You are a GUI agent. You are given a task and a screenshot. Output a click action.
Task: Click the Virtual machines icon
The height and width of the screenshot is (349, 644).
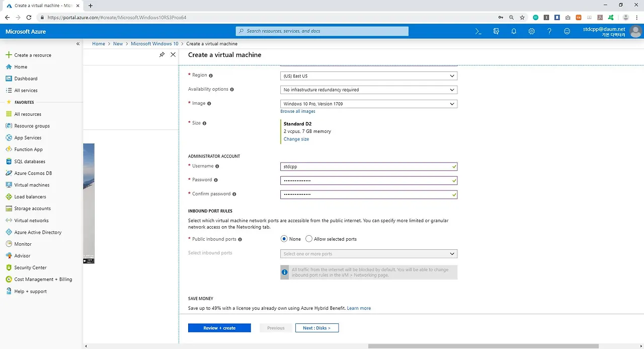(9, 185)
